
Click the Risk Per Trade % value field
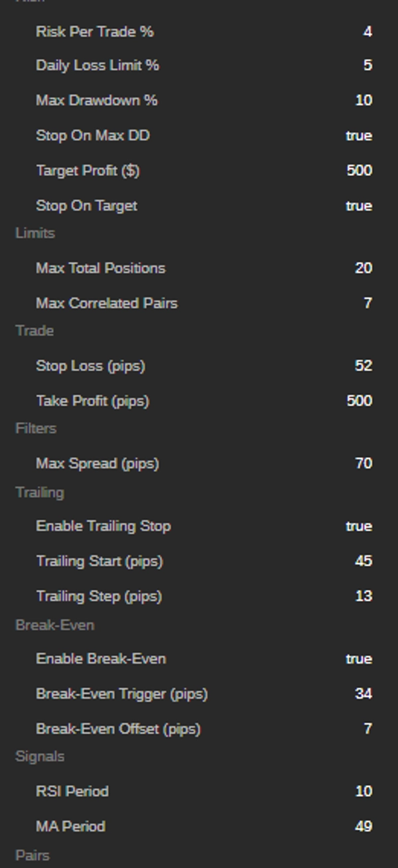(x=367, y=31)
